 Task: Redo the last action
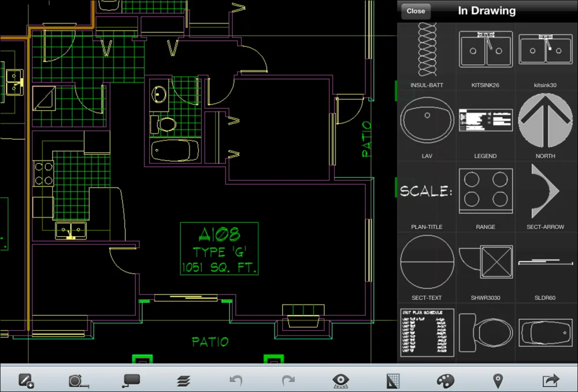coord(288,380)
